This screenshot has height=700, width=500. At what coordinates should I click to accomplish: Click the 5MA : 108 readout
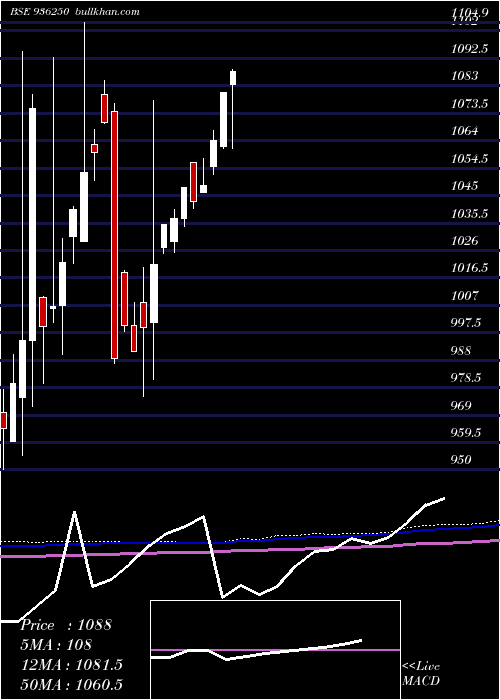[x=56, y=645]
